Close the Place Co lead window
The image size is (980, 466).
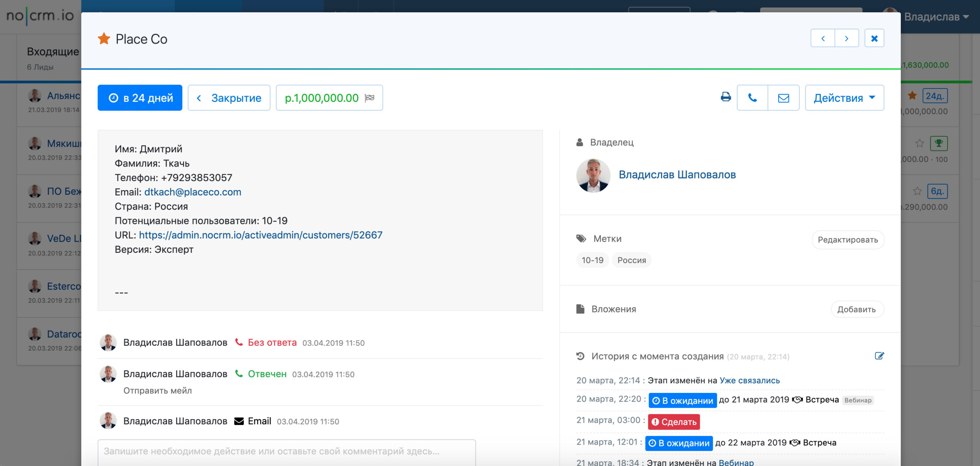[x=874, y=38]
